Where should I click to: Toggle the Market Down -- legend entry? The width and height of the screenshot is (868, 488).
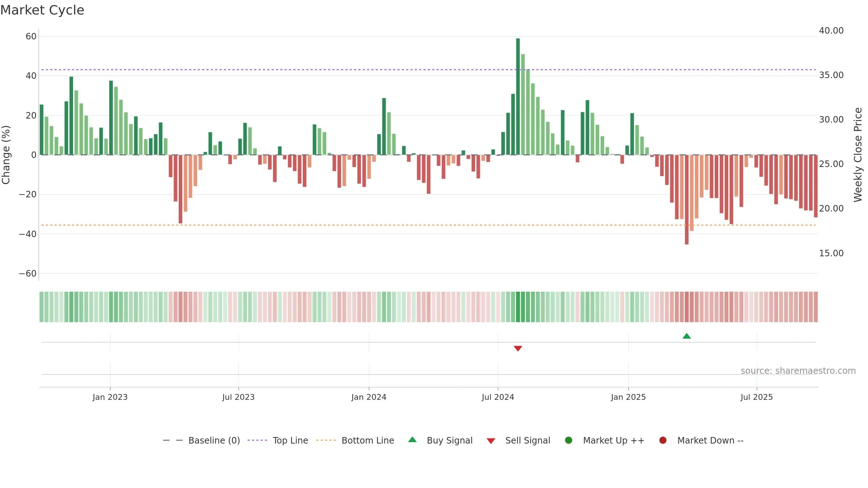[701, 440]
